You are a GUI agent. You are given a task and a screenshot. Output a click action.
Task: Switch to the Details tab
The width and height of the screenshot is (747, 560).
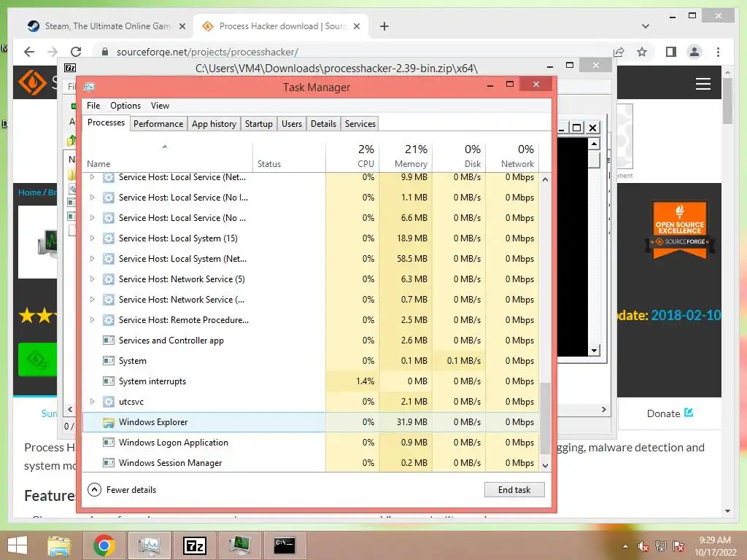point(323,124)
